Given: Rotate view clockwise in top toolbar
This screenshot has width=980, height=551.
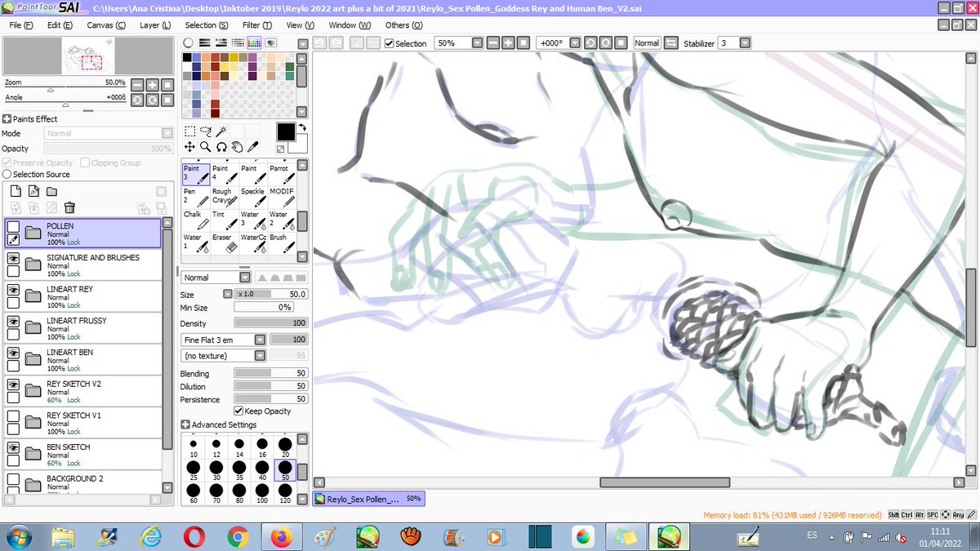Looking at the screenshot, I should [606, 42].
